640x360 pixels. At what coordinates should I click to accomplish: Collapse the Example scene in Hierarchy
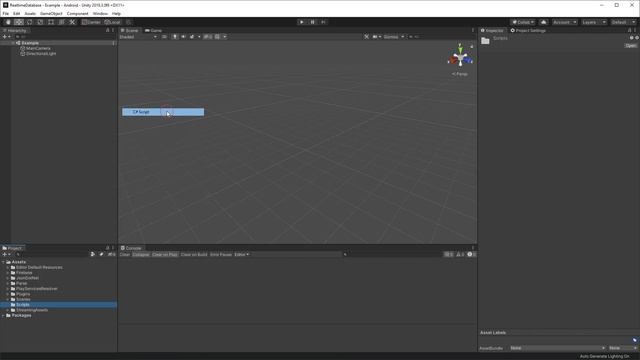[13, 43]
